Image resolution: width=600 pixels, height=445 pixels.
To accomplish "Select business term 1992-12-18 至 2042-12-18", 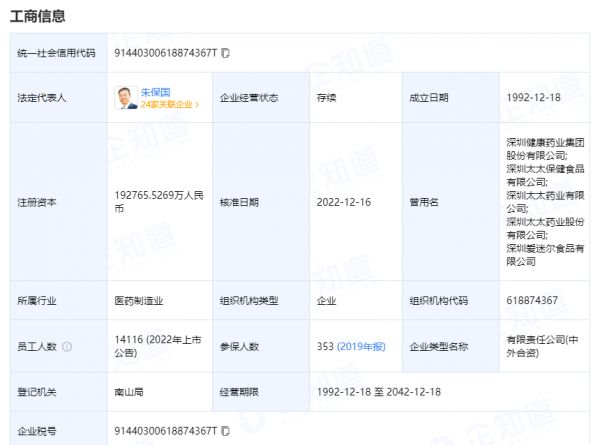I will pos(379,392).
